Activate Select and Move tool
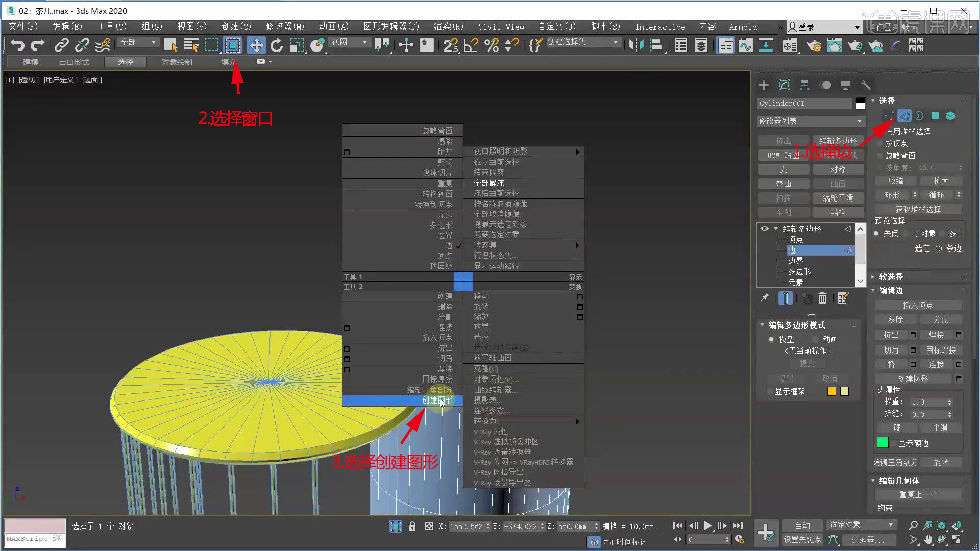Image resolution: width=980 pixels, height=551 pixels. (x=256, y=45)
